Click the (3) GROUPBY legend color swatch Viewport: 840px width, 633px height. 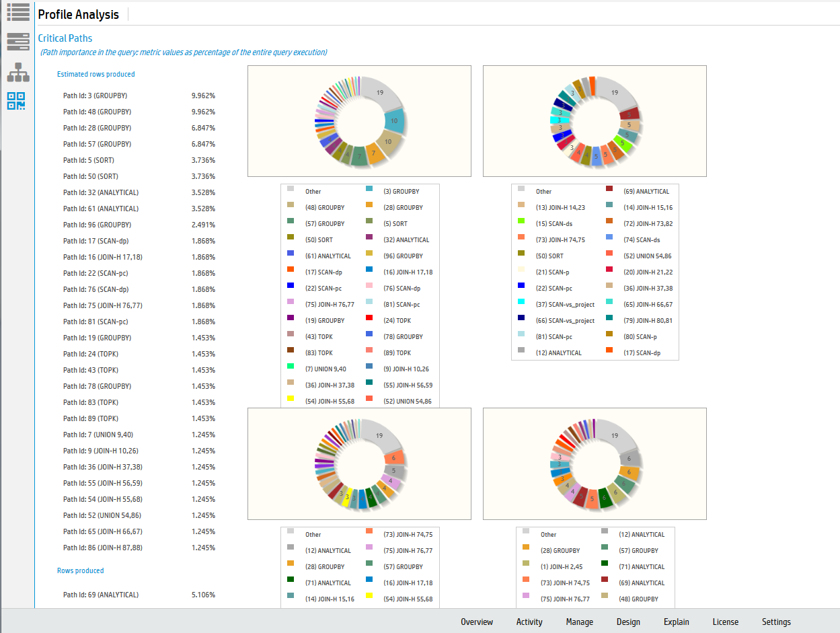pos(369,191)
